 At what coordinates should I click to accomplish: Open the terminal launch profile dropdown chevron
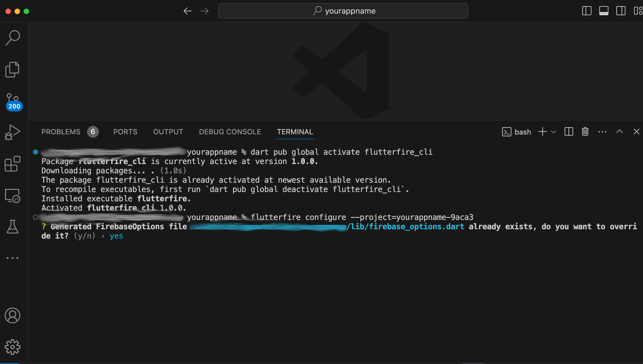(x=553, y=132)
